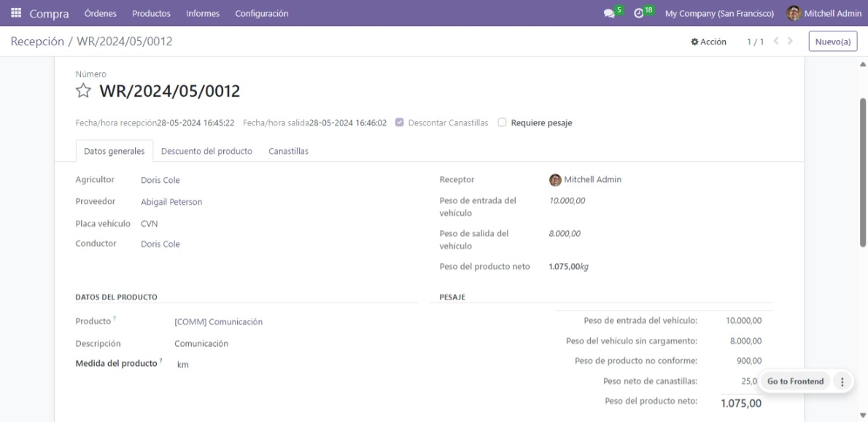Open the Informes menu

(x=203, y=13)
